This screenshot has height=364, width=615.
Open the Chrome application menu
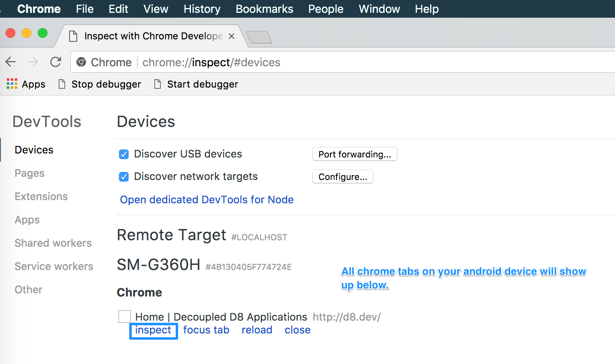click(39, 9)
